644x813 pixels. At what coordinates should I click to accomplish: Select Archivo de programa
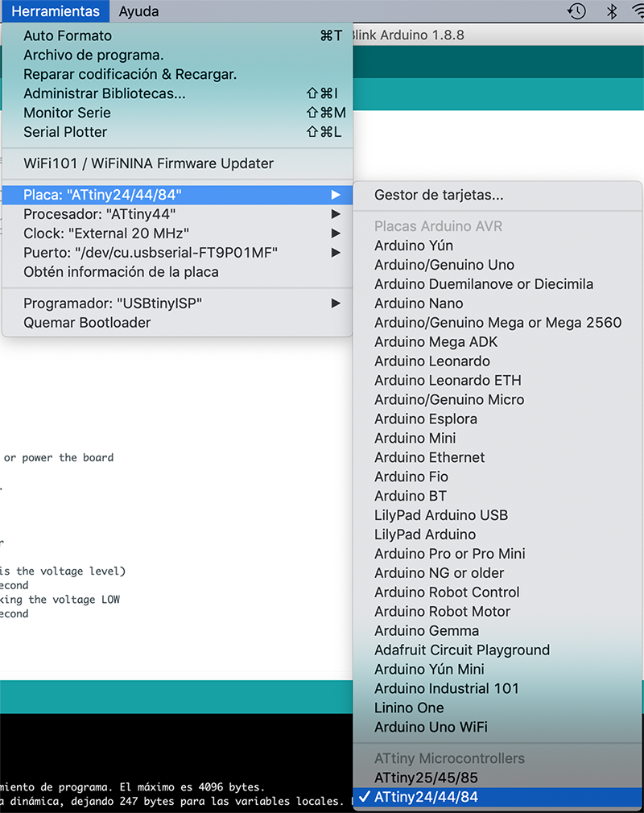click(177, 55)
